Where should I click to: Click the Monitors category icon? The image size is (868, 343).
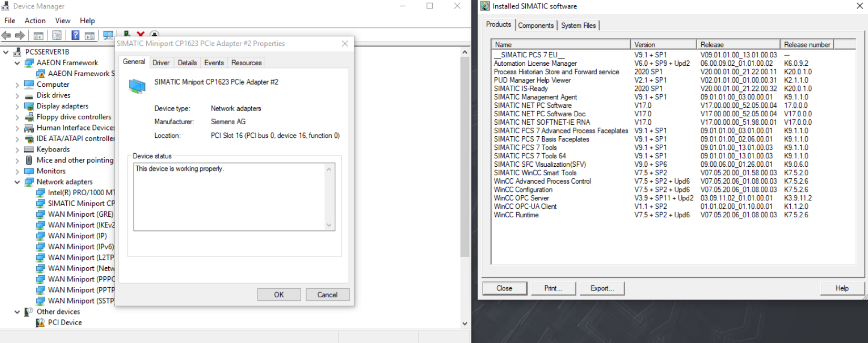coord(29,171)
